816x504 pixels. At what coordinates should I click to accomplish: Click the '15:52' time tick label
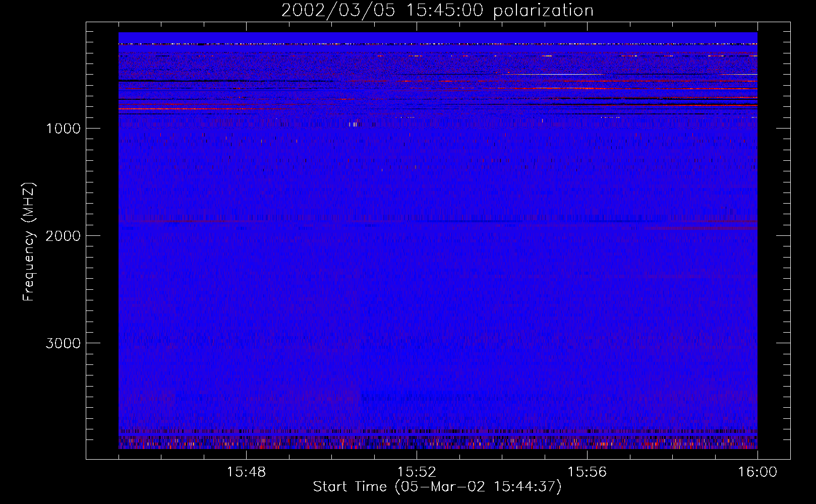pos(417,472)
